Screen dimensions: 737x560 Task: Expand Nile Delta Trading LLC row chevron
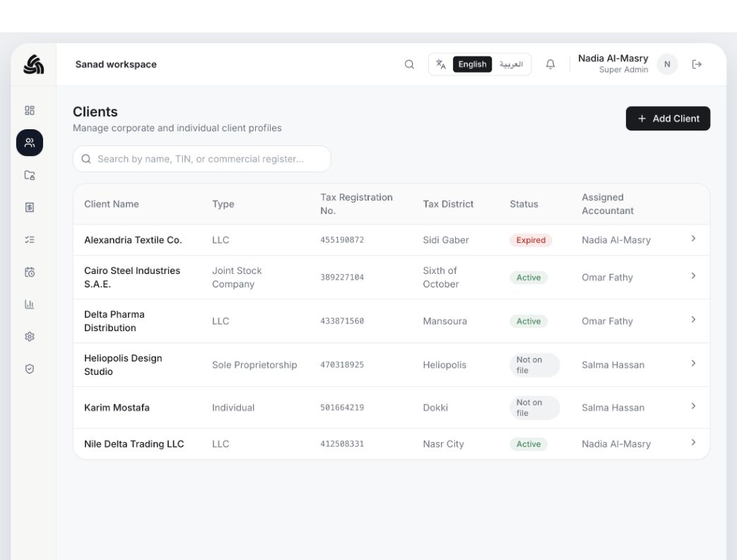coord(693,443)
